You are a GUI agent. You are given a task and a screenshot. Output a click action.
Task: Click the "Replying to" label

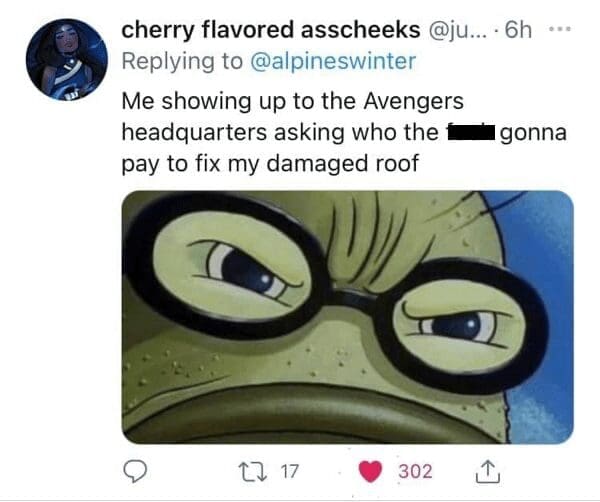[182, 62]
